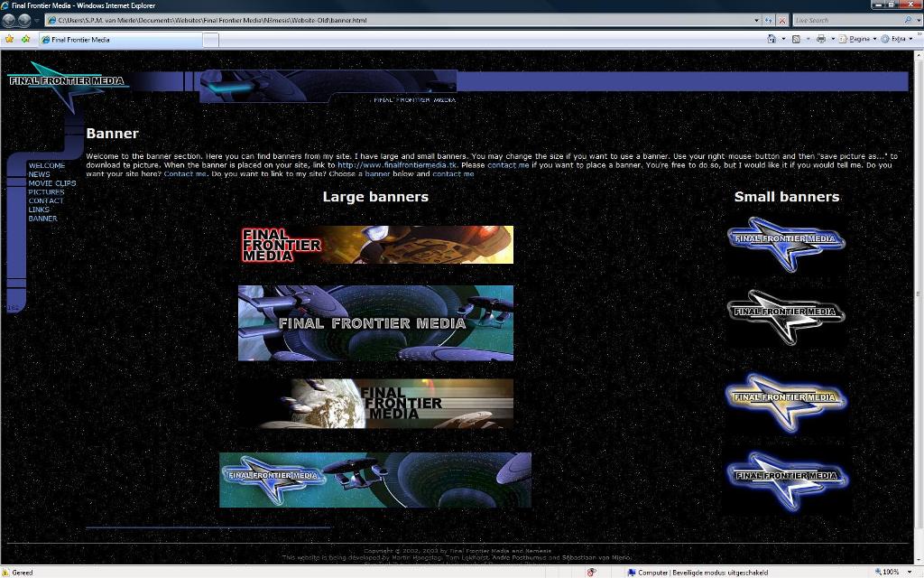Image resolution: width=924 pixels, height=578 pixels.
Task: Click the gold star small banner
Action: tap(786, 402)
